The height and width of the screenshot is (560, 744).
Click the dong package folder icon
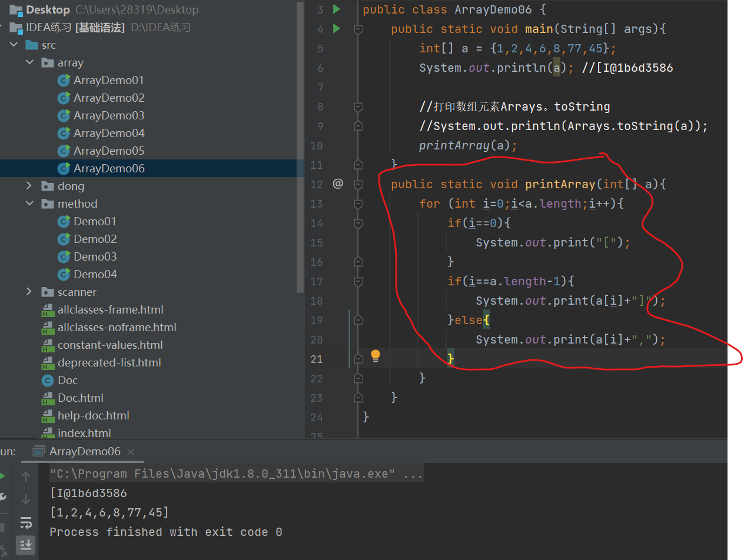coord(48,186)
